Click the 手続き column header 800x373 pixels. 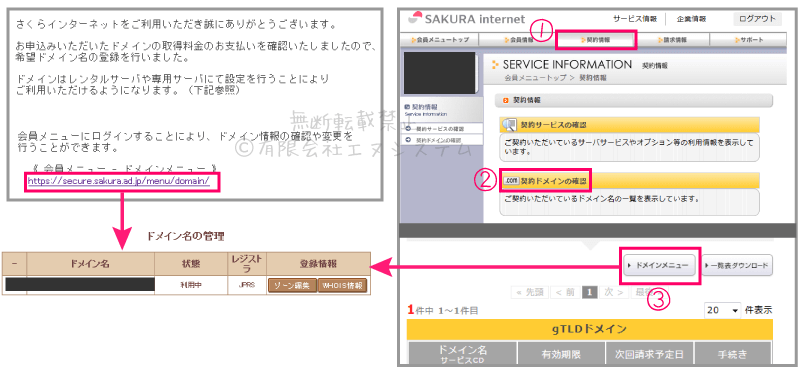(x=733, y=354)
